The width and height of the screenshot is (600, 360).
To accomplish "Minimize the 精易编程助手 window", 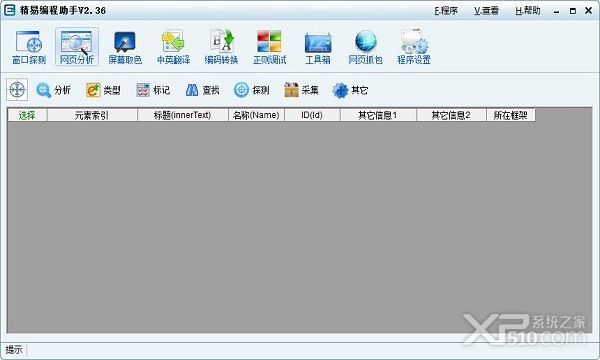I will pos(556,11).
